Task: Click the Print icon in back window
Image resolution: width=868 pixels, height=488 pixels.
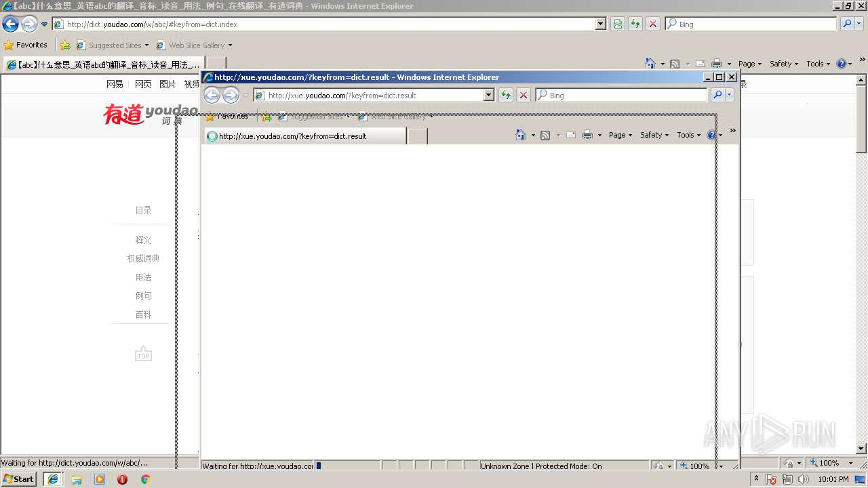Action: pyautogui.click(x=717, y=64)
